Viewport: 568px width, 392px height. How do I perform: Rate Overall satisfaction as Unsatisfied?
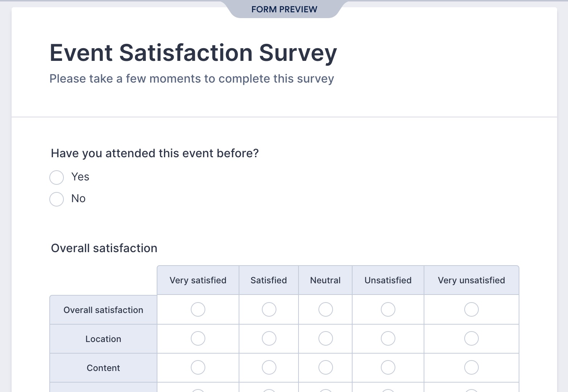(x=388, y=309)
